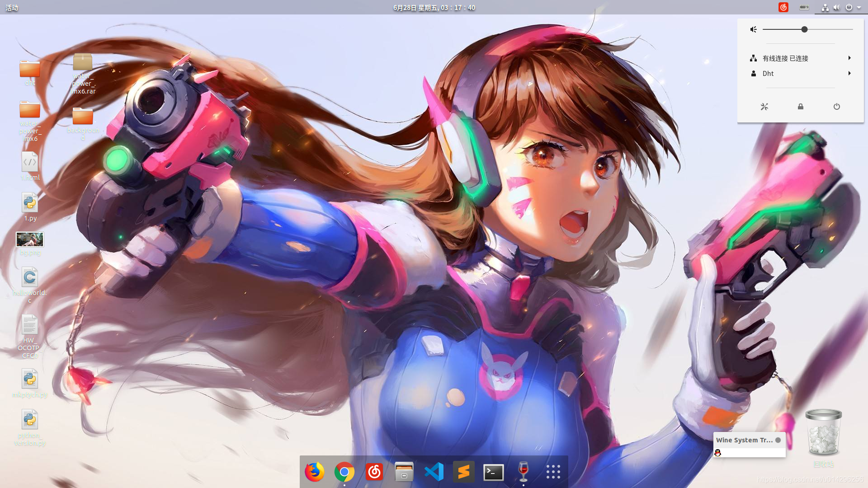The height and width of the screenshot is (488, 868).
Task: Click the Wine glass dock icon
Action: [x=524, y=472]
